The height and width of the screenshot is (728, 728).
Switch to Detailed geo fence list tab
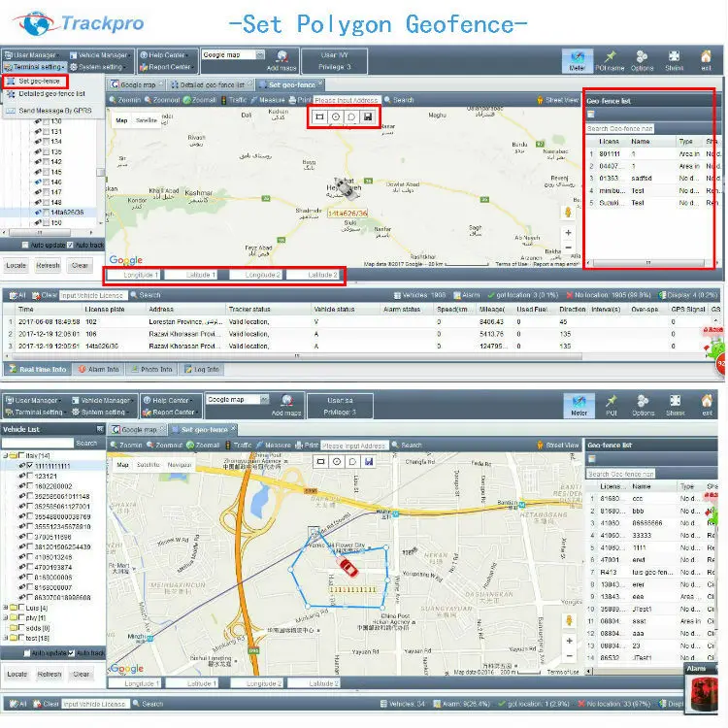coord(212,84)
